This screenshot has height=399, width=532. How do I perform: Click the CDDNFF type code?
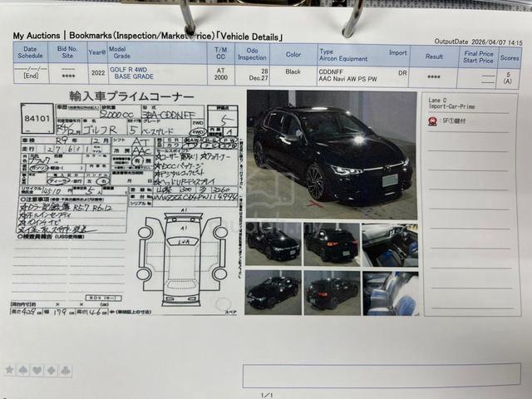pos(331,72)
